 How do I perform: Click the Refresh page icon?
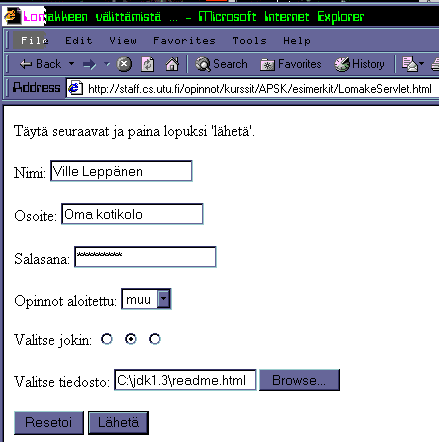[148, 64]
